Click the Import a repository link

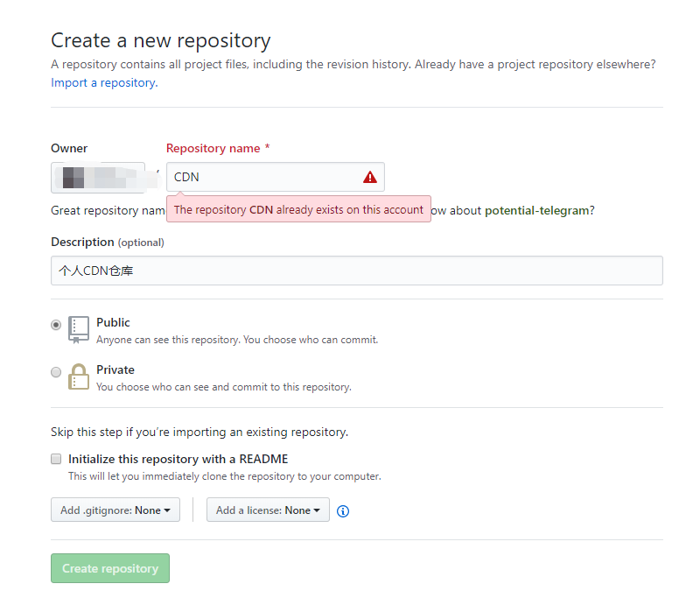103,83
